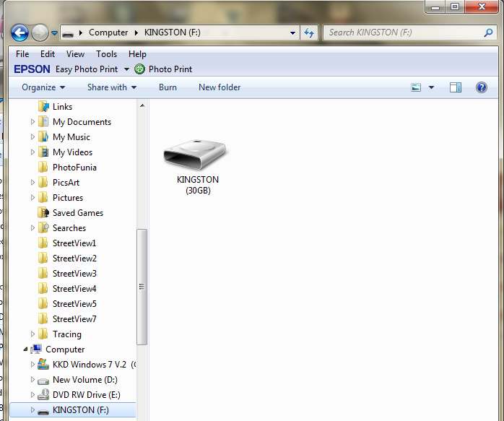
Task: Open the Share with menu
Action: (112, 87)
